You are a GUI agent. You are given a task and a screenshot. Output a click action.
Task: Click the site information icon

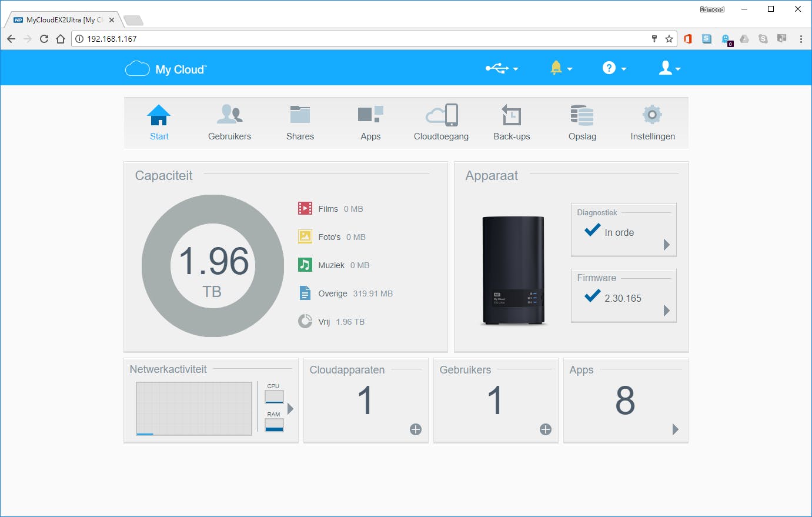coord(79,39)
